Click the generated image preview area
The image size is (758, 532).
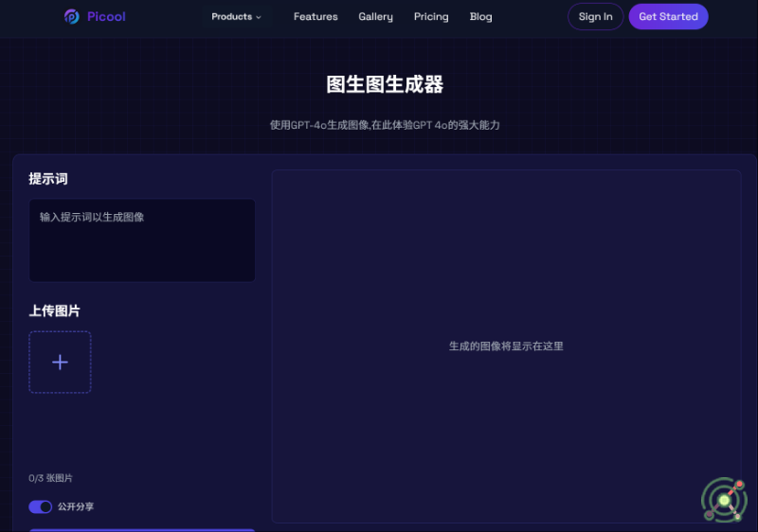[x=506, y=346]
